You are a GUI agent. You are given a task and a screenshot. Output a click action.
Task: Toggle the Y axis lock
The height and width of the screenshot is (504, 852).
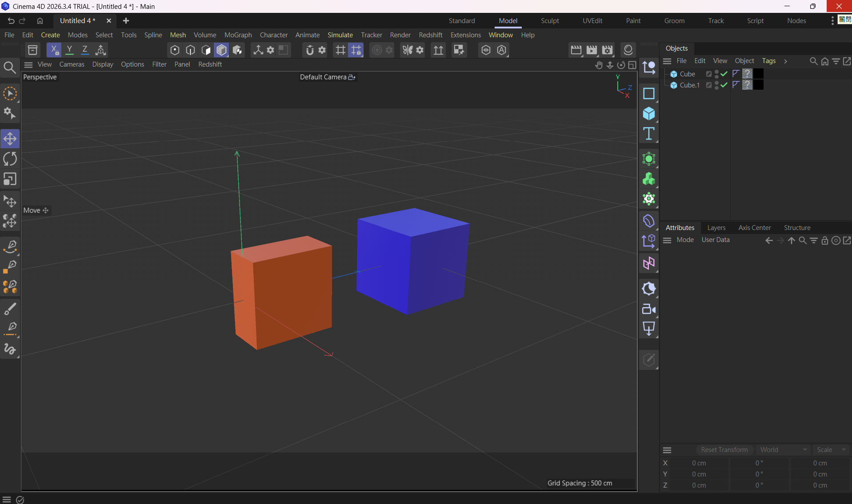(x=69, y=50)
